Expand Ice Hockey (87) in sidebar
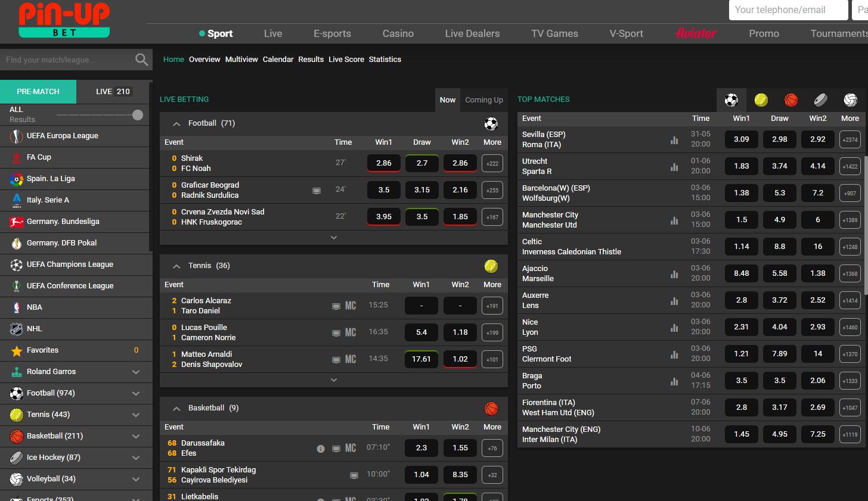The image size is (868, 501). (136, 458)
